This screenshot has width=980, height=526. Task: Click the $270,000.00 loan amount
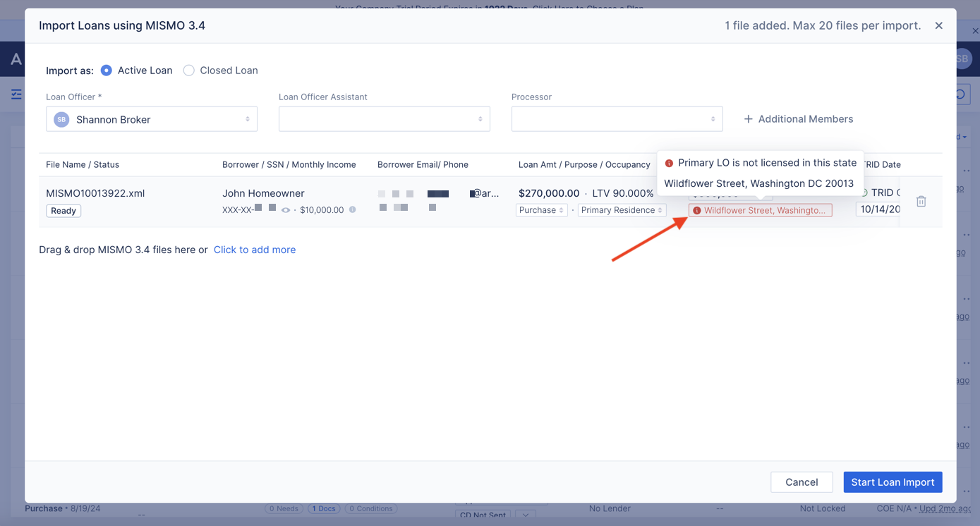[x=549, y=193]
